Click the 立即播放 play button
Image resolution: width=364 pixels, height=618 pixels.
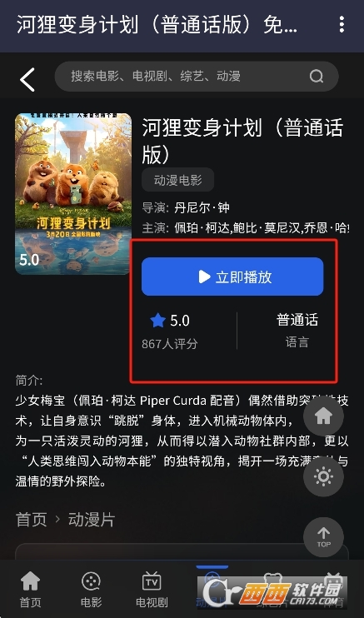[232, 277]
